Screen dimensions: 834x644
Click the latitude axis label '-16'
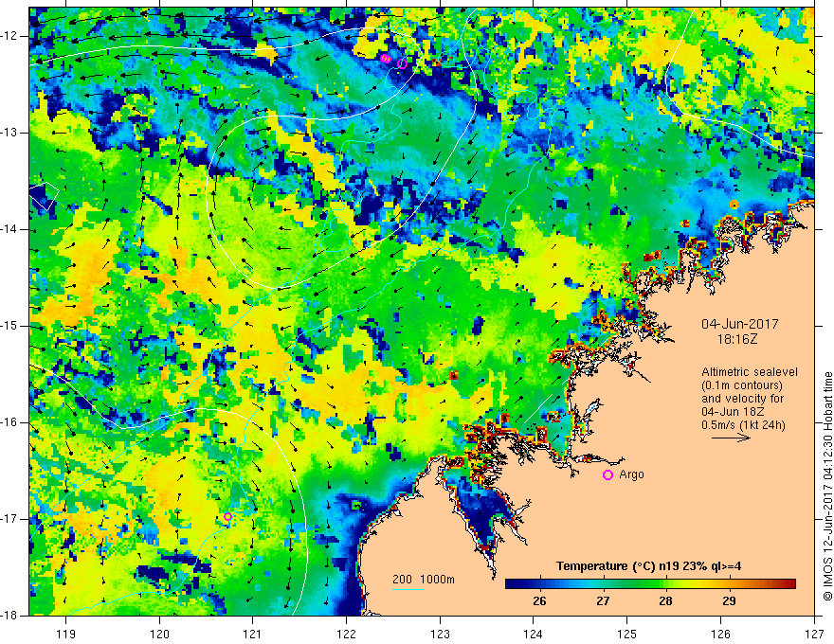[x=9, y=422]
